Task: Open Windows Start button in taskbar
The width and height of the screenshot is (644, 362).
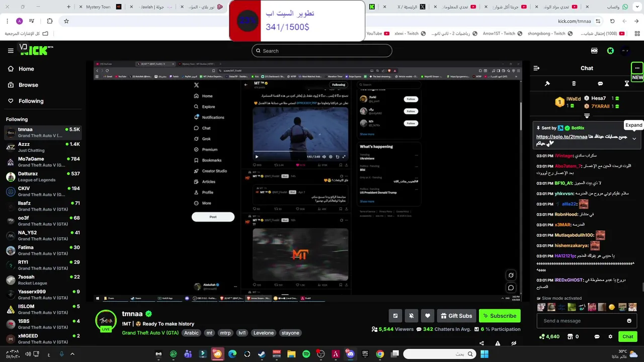Action: (x=484, y=354)
